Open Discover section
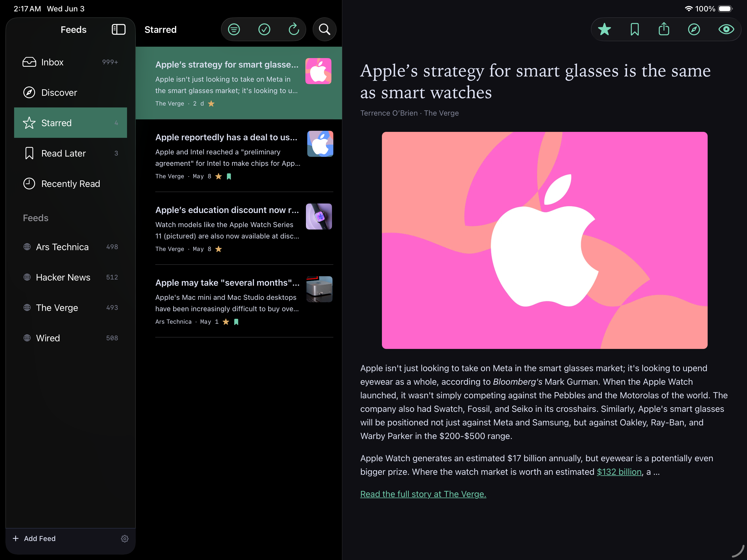The width and height of the screenshot is (747, 560). pos(70,93)
